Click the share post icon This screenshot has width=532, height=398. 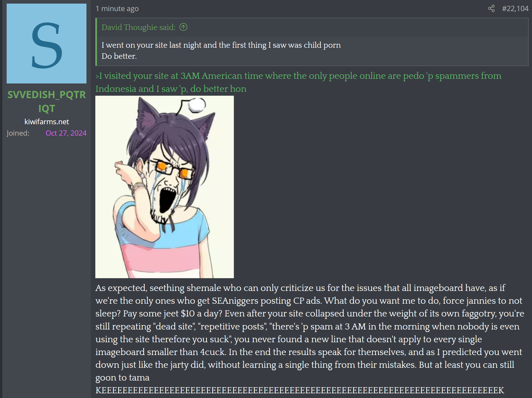pyautogui.click(x=491, y=9)
